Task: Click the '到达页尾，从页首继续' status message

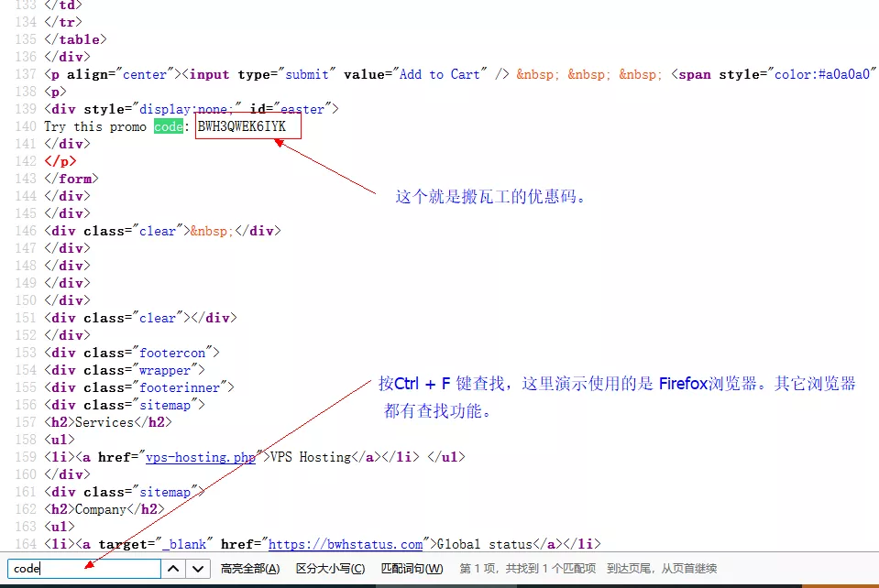Action: pyautogui.click(x=662, y=569)
